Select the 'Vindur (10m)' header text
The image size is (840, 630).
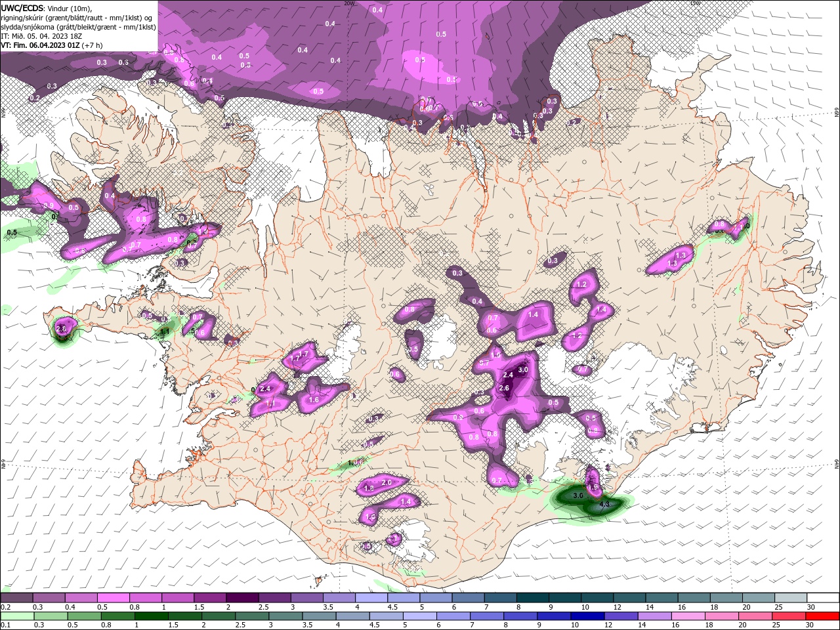70,9
